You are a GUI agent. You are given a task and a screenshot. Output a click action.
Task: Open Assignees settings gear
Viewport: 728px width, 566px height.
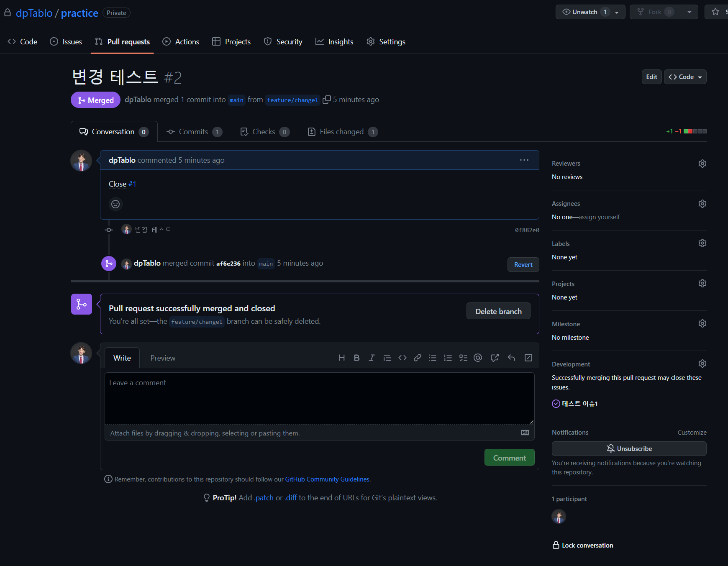[702, 204]
